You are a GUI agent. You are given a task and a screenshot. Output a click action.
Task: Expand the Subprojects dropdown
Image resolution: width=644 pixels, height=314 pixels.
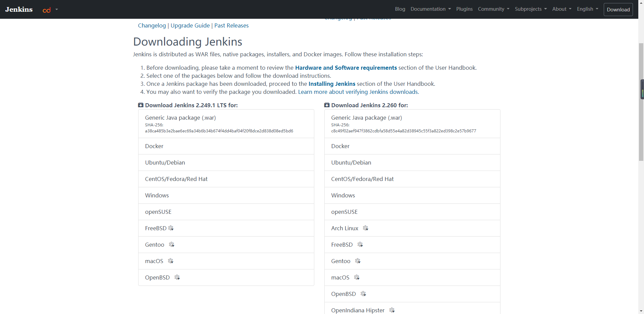click(x=531, y=9)
